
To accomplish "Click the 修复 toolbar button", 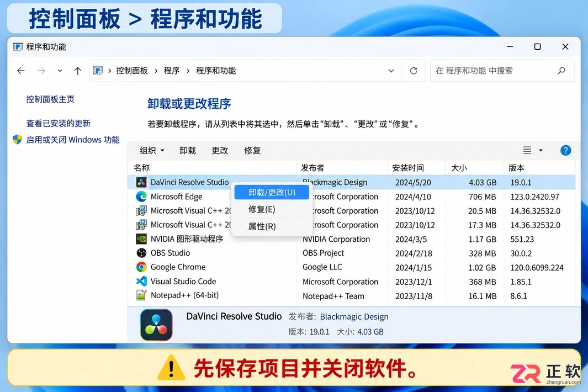I will [252, 150].
